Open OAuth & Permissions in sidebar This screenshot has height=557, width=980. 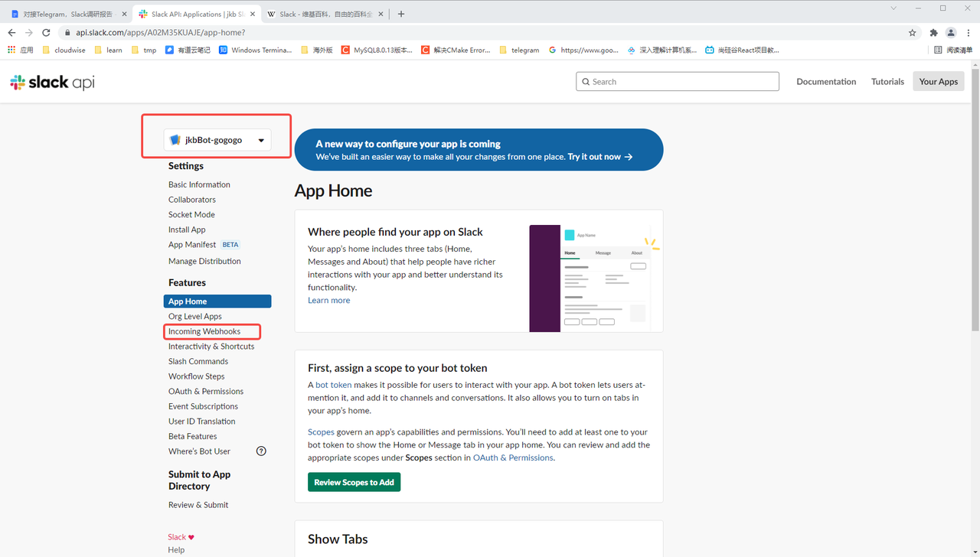pyautogui.click(x=206, y=391)
